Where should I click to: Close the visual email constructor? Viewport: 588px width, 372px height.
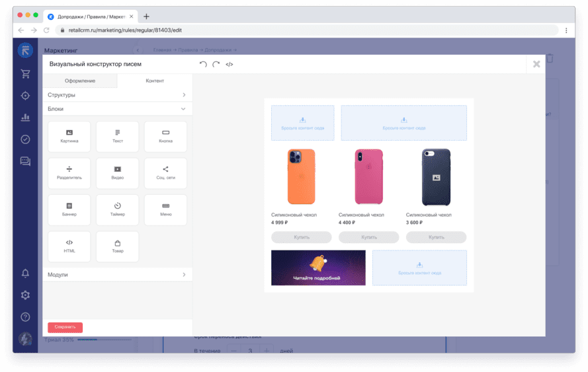536,64
